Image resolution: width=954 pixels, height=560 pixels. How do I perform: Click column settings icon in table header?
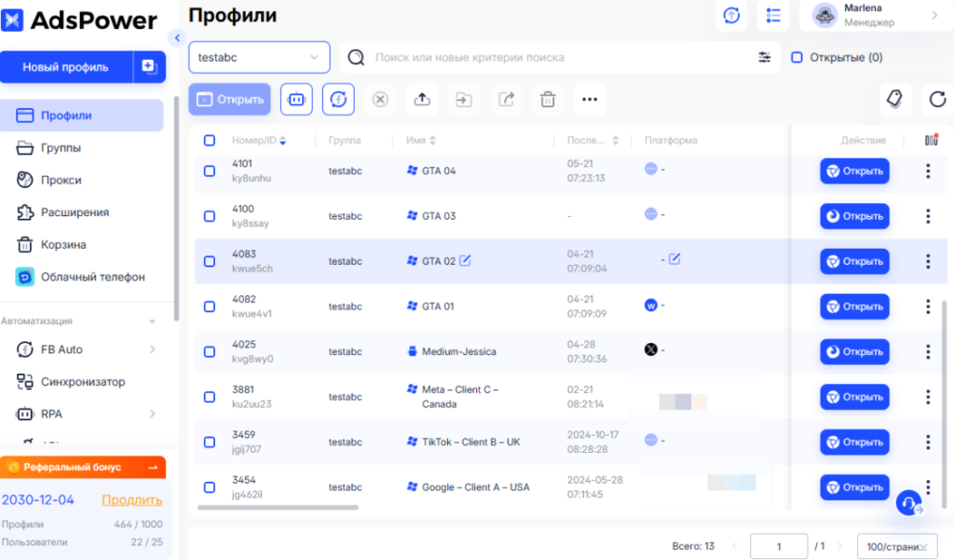pos(931,141)
